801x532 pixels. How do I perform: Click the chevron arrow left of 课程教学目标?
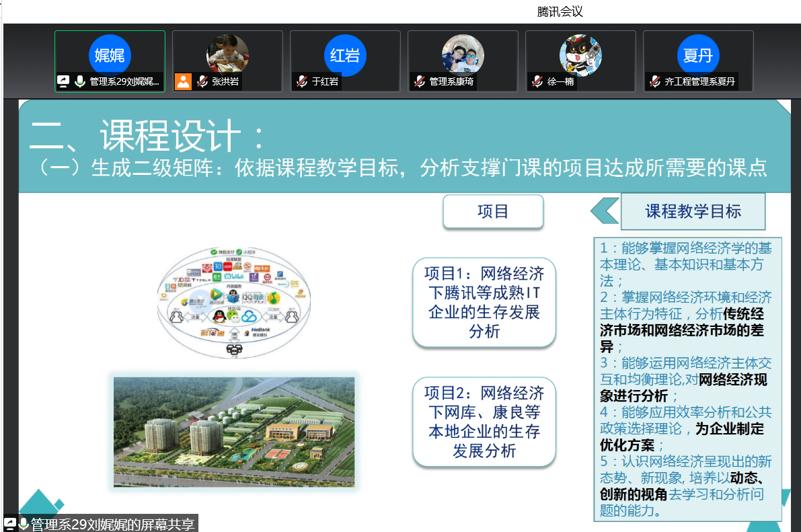point(604,211)
